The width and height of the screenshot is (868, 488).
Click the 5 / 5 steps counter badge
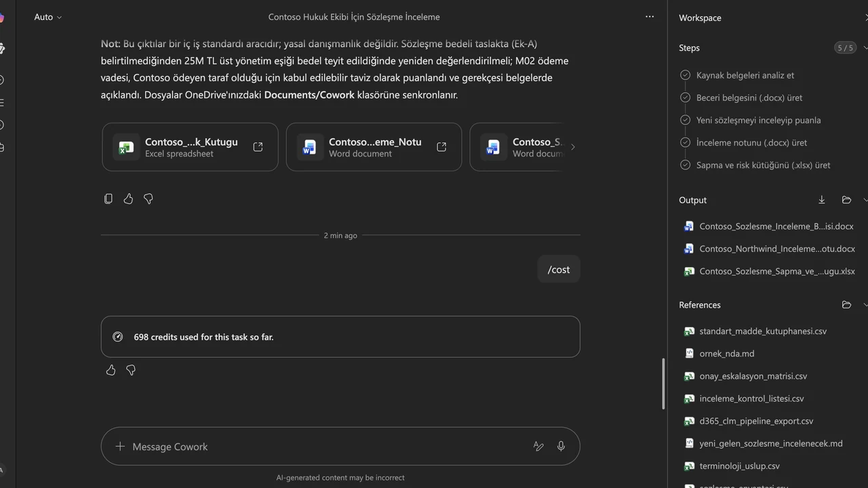click(845, 48)
